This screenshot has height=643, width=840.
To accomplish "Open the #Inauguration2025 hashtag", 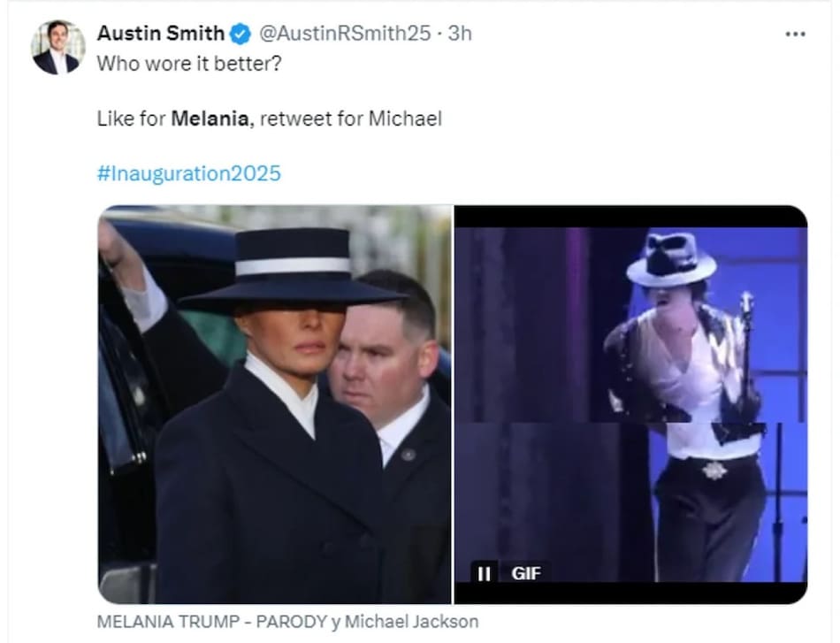I will (188, 172).
